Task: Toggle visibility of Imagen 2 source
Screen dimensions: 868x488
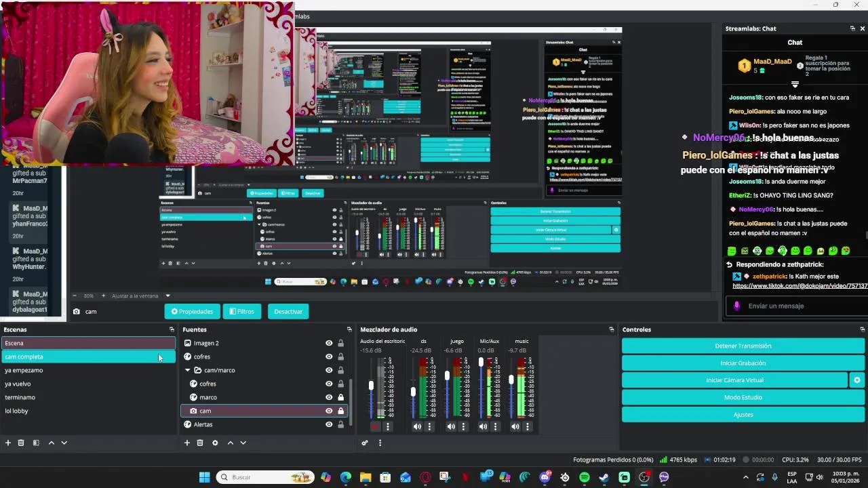Action: pos(329,343)
